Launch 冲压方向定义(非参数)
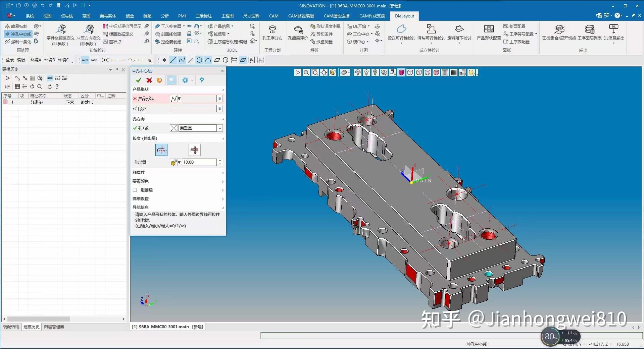The image size is (644, 349). (x=88, y=34)
